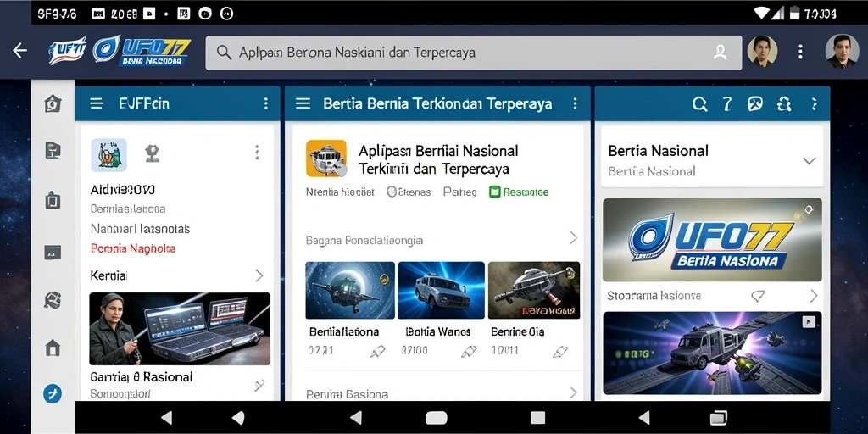Open the question-mark help icon in the right header

pyautogui.click(x=727, y=104)
